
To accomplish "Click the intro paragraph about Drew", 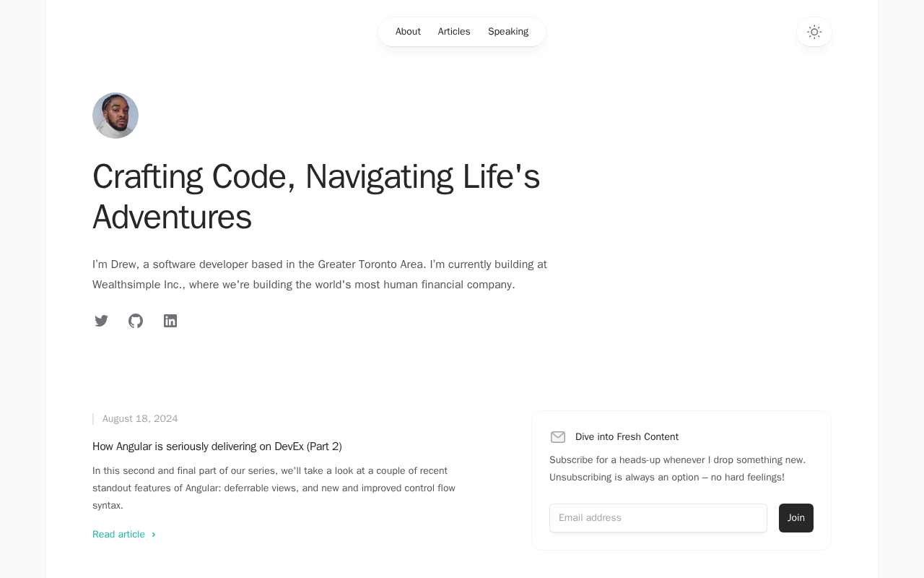I will (320, 275).
